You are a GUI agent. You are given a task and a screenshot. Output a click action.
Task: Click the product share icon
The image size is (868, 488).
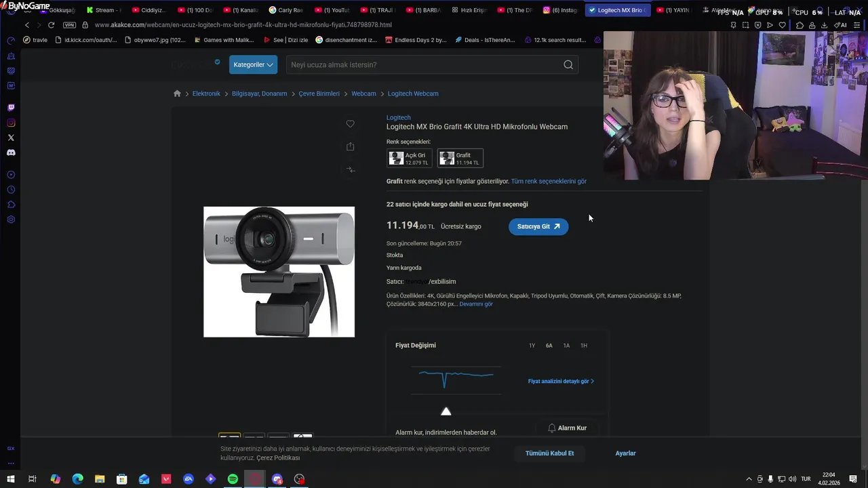click(x=350, y=146)
